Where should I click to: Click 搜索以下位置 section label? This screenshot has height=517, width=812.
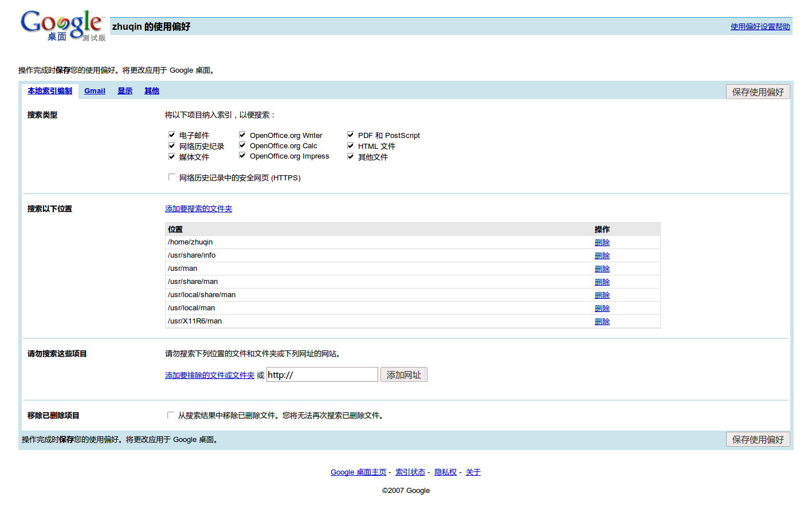[x=50, y=209]
